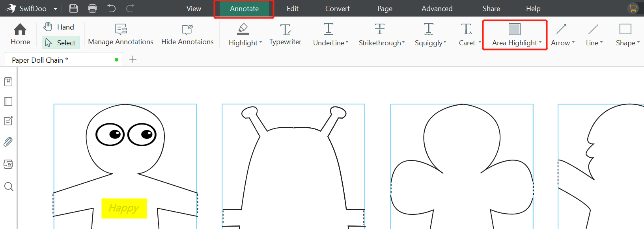Open the attachments paperclip panel
Viewport: 644px width, 229px height.
click(x=8, y=142)
